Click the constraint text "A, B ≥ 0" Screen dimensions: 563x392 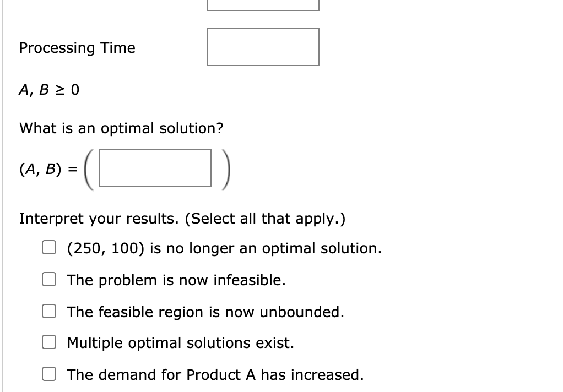point(48,90)
